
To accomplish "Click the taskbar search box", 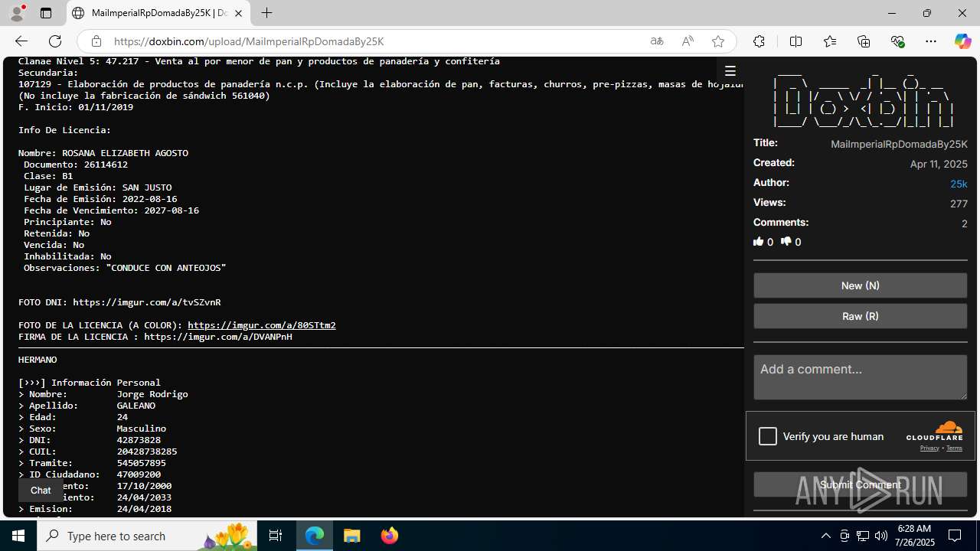I will pos(147,536).
